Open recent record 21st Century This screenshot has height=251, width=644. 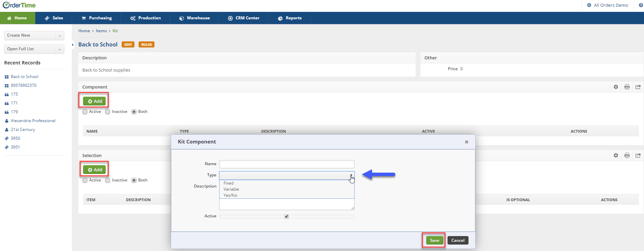23,130
